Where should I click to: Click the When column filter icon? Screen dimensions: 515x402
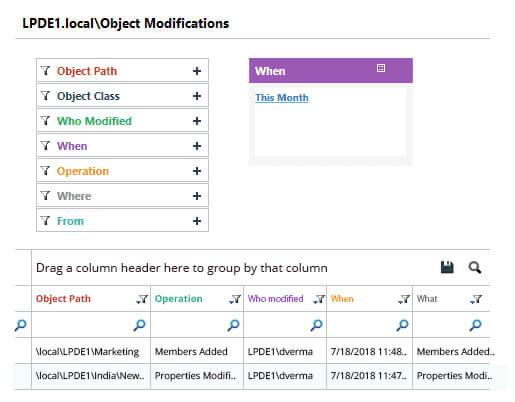[404, 299]
